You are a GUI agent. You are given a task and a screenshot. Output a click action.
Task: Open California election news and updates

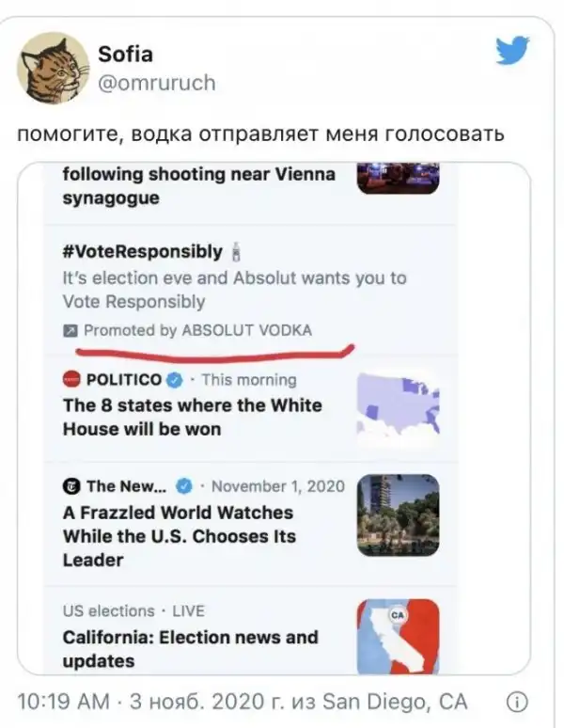pyautogui.click(x=190, y=649)
